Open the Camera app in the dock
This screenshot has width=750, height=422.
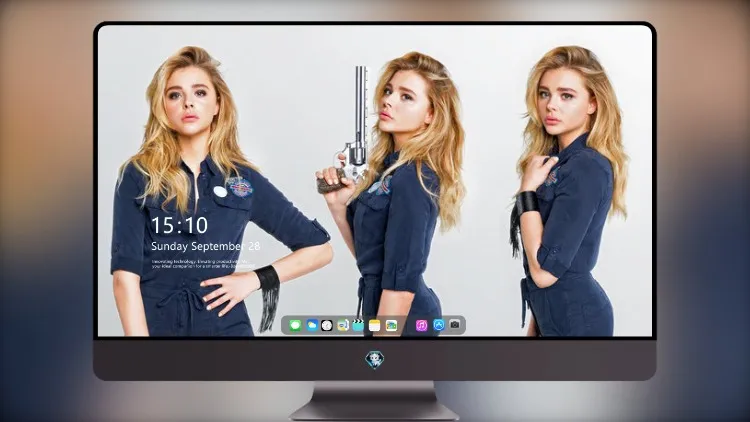point(455,325)
